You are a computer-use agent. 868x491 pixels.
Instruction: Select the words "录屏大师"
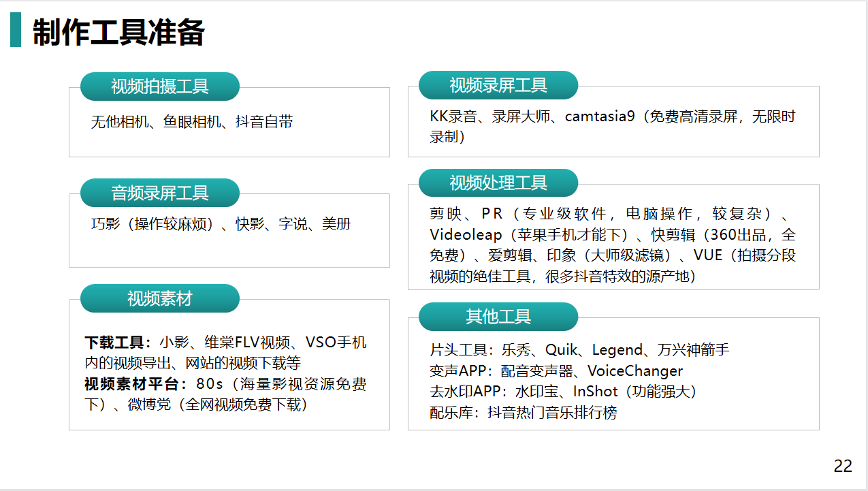521,116
